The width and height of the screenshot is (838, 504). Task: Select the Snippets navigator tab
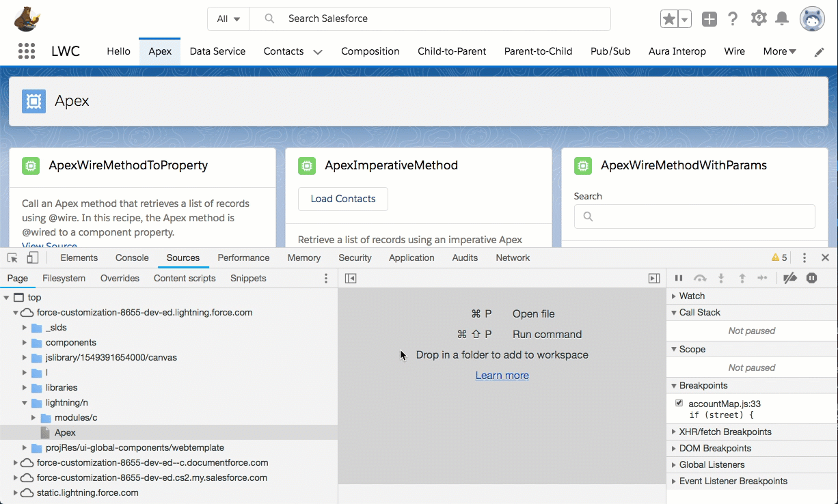(248, 278)
